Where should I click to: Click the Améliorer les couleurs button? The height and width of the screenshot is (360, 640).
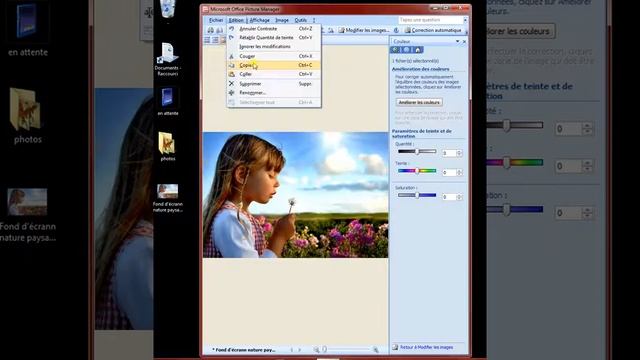(x=419, y=102)
